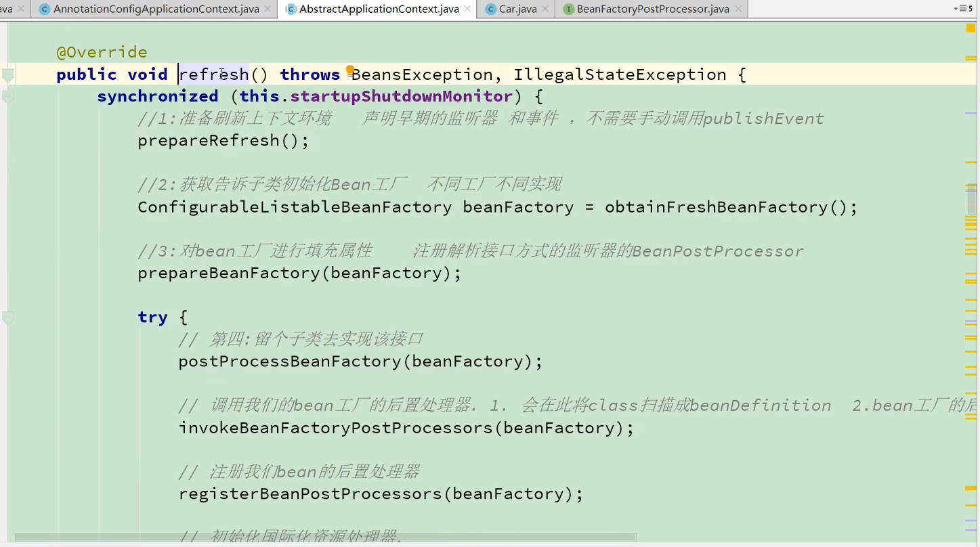Select the AbstractApplicationContext.java editor tab
This screenshot has width=980, height=547.
click(x=379, y=9)
